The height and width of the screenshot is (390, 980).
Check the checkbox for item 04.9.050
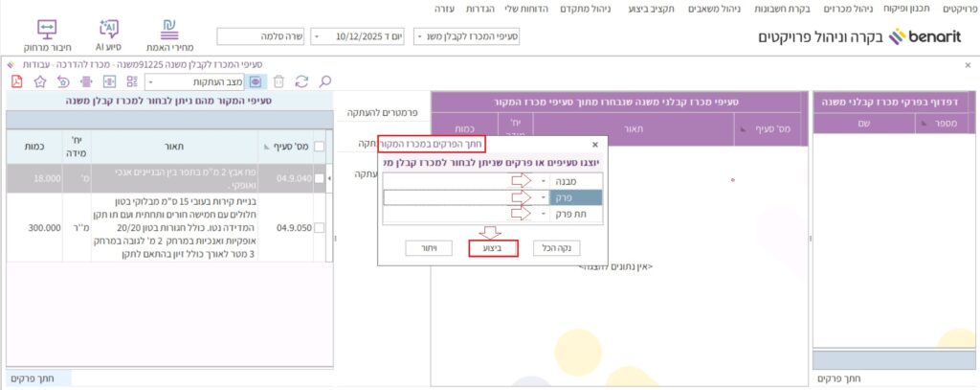point(319,229)
